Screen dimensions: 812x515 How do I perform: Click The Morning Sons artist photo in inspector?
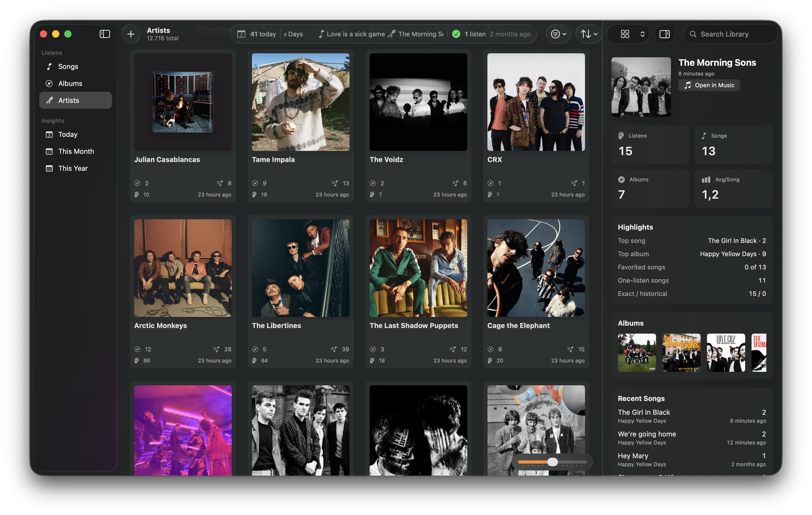(x=641, y=87)
